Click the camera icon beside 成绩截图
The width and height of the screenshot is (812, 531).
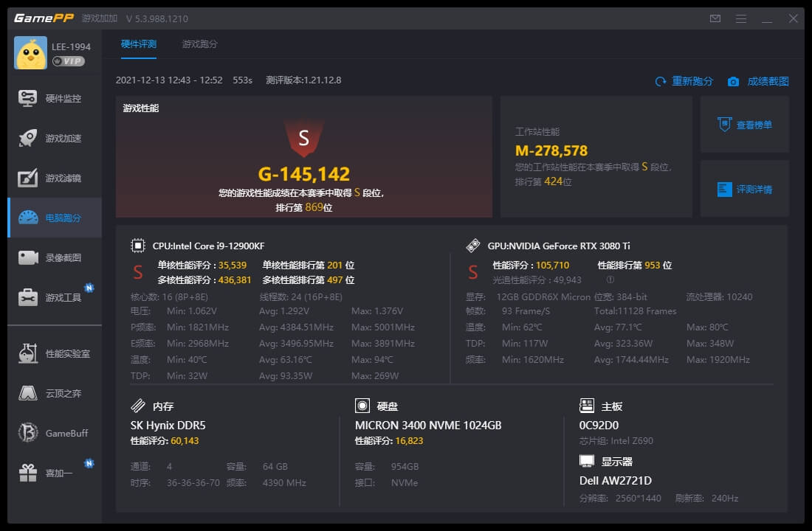733,82
